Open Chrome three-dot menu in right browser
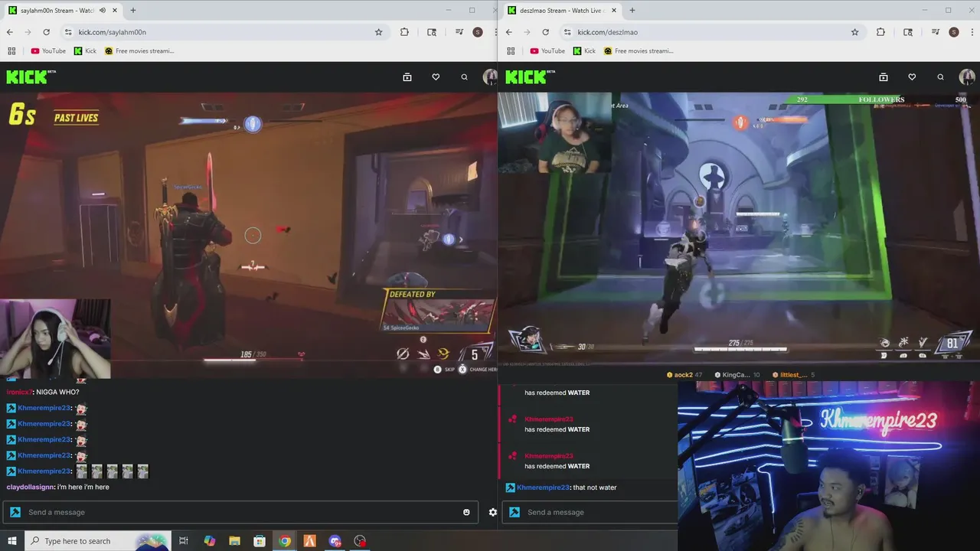The width and height of the screenshot is (980, 551). click(x=972, y=32)
